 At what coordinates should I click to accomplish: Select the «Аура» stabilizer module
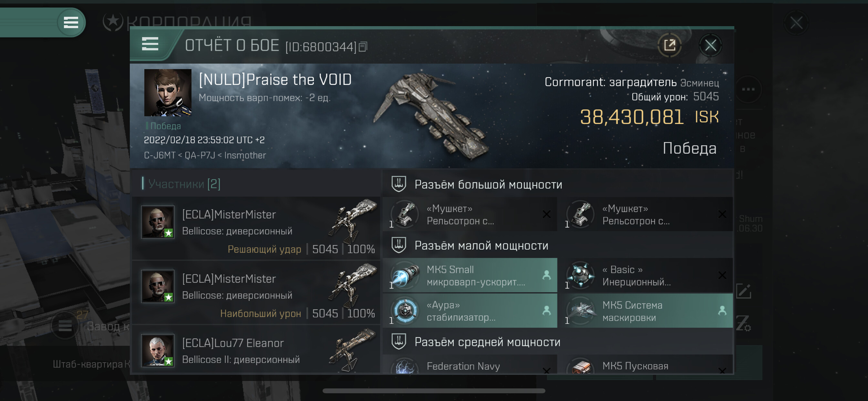point(470,311)
